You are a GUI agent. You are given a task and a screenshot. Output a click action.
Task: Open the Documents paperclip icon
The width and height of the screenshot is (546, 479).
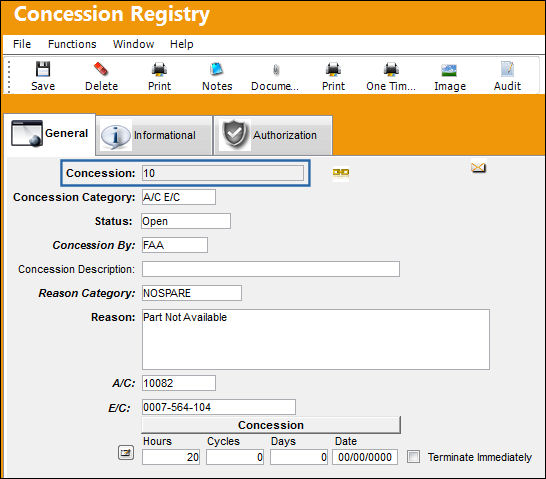pos(276,70)
